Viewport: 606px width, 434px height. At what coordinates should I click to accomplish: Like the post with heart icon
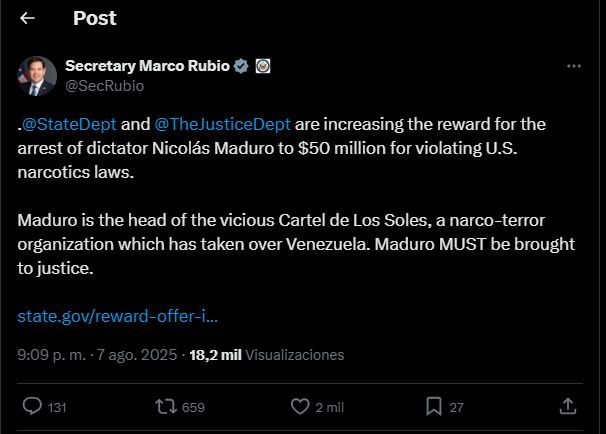coord(300,407)
